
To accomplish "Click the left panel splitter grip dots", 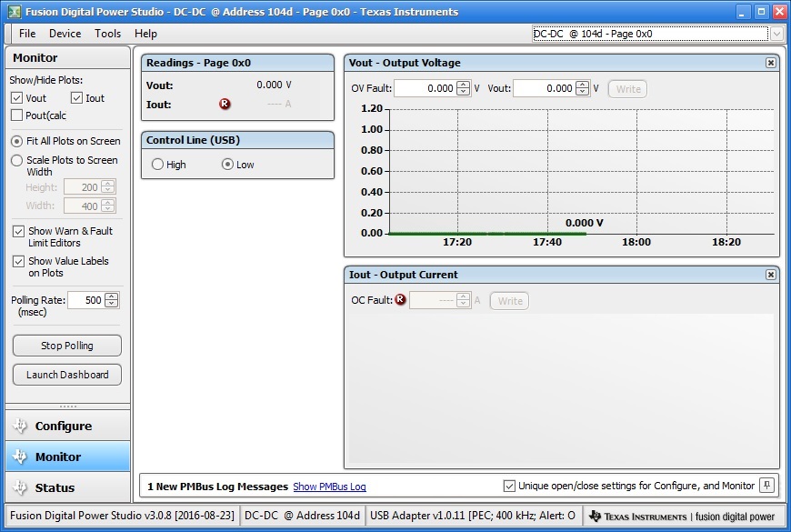I will point(68,407).
